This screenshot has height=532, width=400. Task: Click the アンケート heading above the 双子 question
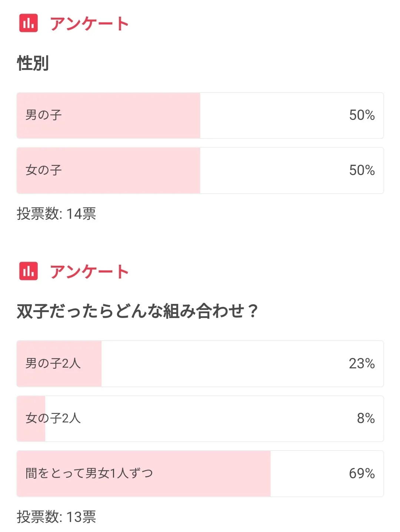89,272
